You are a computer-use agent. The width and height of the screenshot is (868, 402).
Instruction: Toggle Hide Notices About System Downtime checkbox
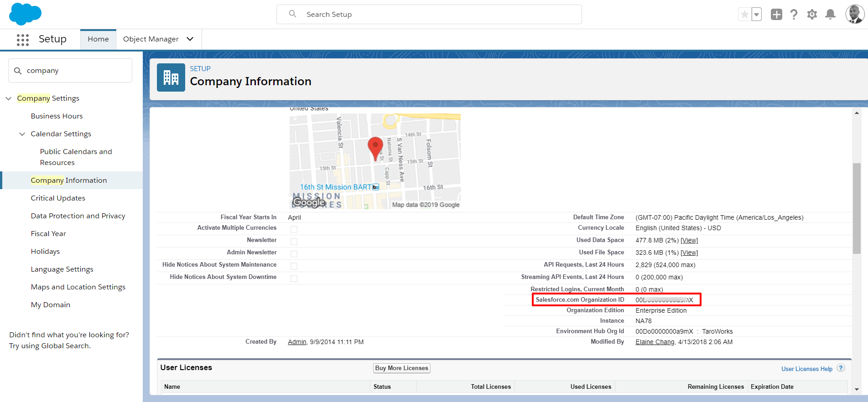(x=294, y=278)
